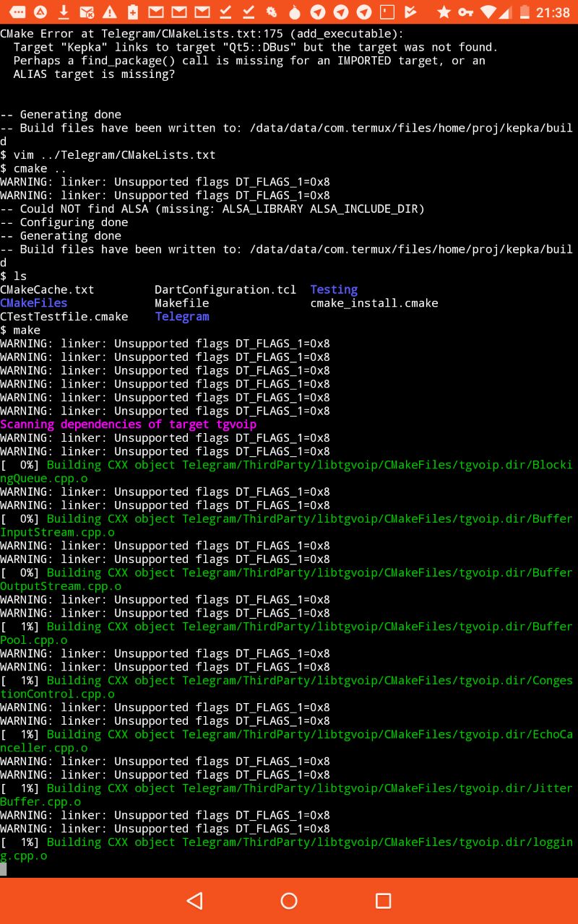
Task: Tap the EchoCanceller.cpp.o build line
Action: (286, 741)
